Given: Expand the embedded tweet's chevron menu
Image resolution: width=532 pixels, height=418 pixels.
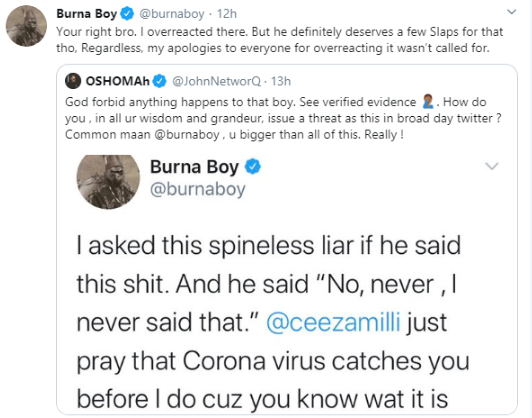Looking at the screenshot, I should (x=492, y=166).
